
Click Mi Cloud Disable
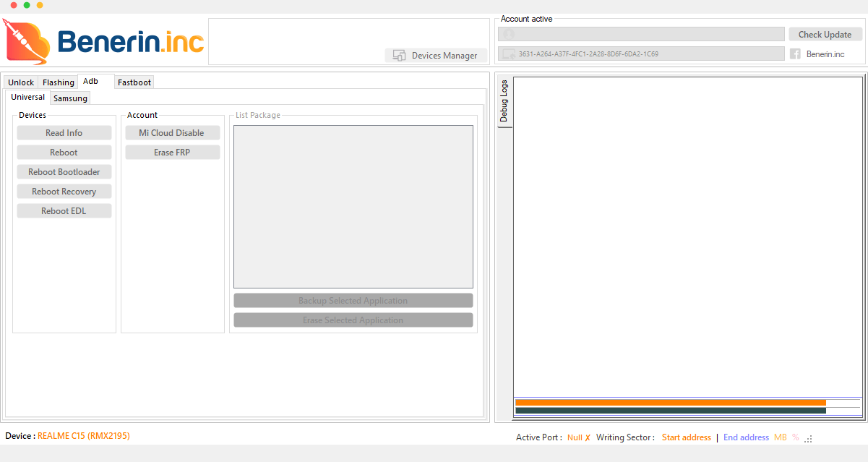point(172,132)
